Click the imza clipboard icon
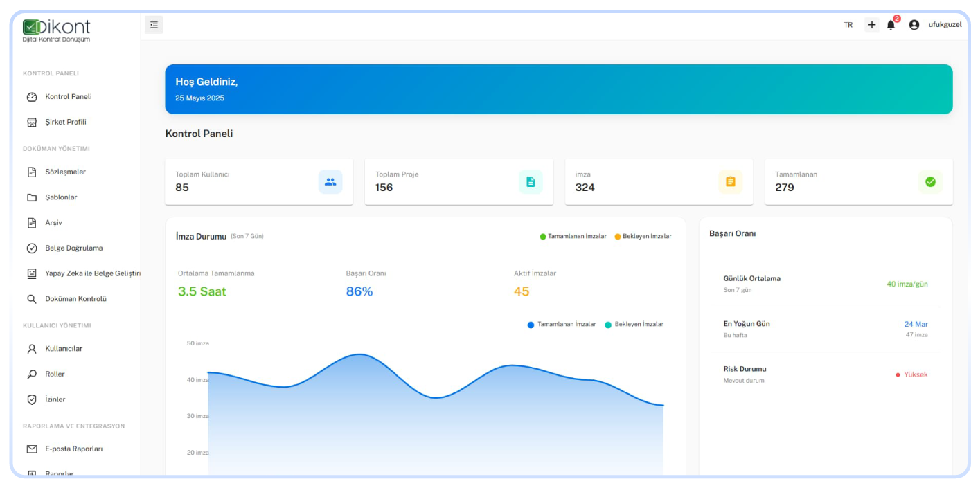Viewport: 980px width, 488px height. pos(730,181)
